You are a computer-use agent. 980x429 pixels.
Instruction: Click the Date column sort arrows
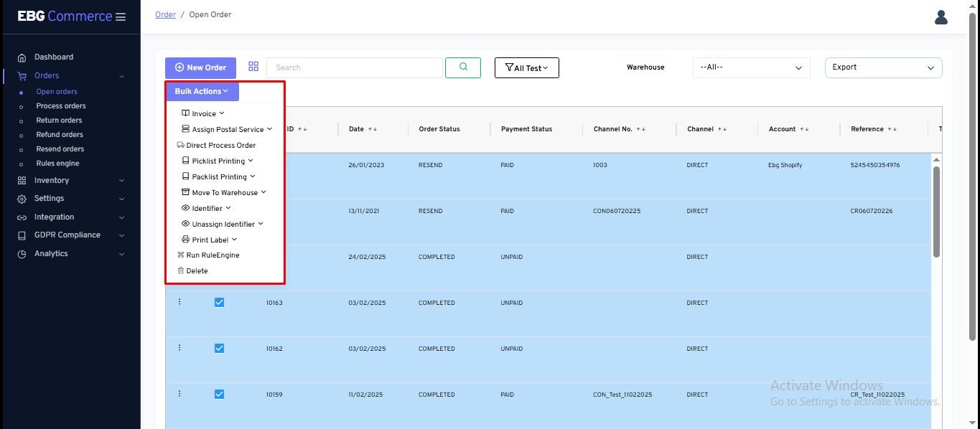(373, 129)
